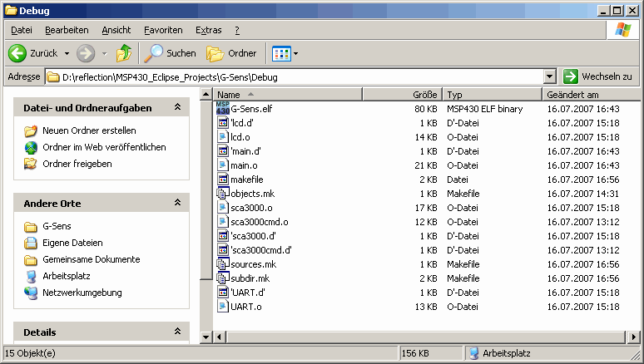Click the green Zurück back arrow
644x364 pixels.
coord(17,53)
